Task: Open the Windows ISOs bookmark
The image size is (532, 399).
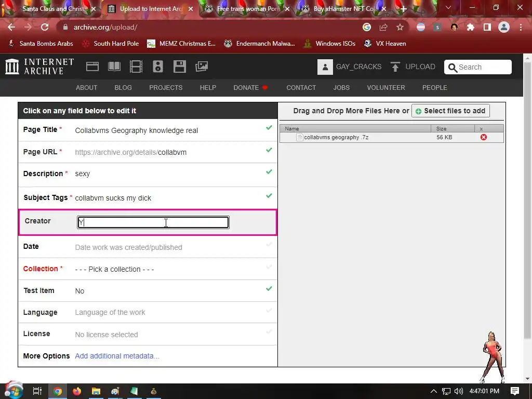Action: [x=330, y=44]
